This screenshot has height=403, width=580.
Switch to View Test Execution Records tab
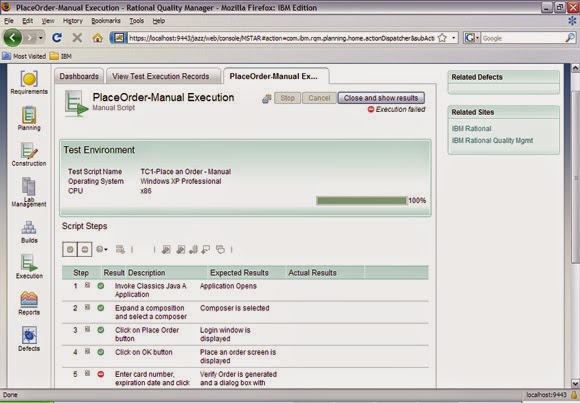(161, 76)
